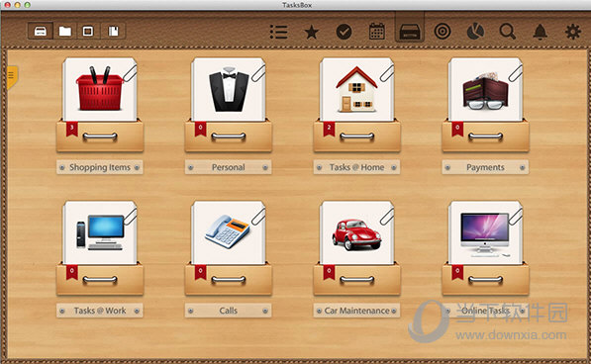Pull the Personal drawer handle

229,136
